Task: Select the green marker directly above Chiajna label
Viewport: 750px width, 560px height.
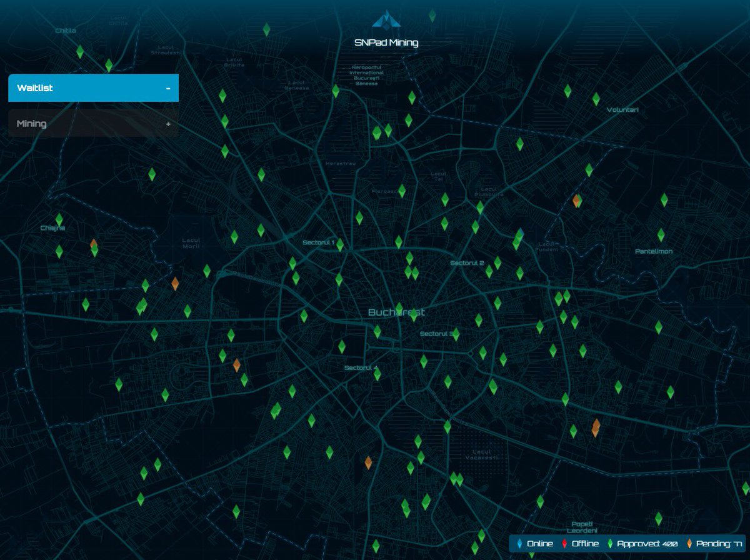Action: point(59,220)
